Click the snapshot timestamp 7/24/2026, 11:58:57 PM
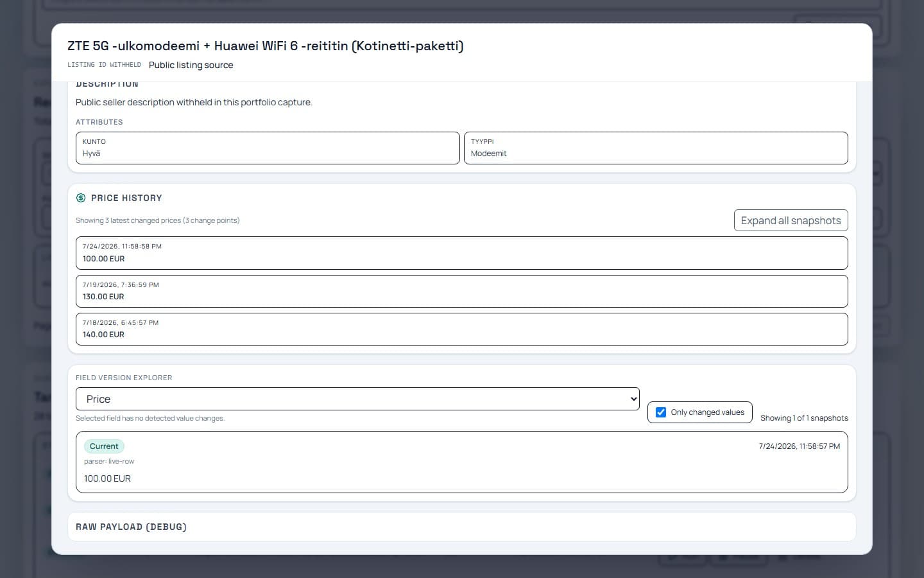 point(800,446)
